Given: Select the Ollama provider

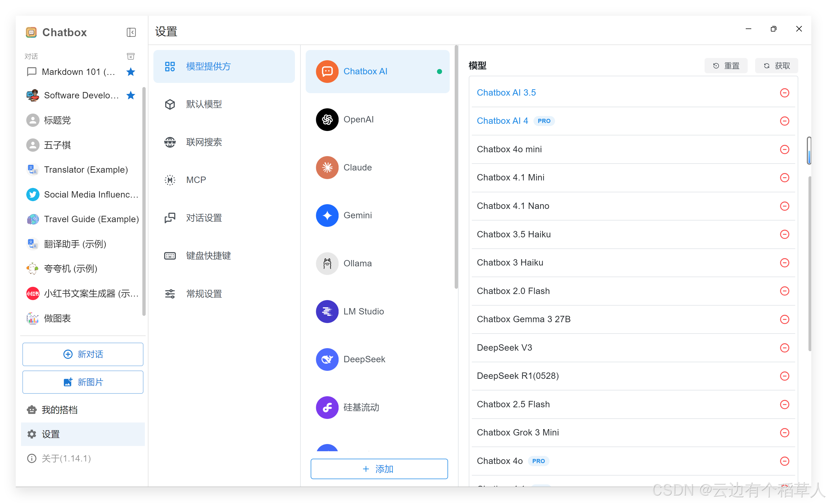Looking at the screenshot, I should 377,263.
